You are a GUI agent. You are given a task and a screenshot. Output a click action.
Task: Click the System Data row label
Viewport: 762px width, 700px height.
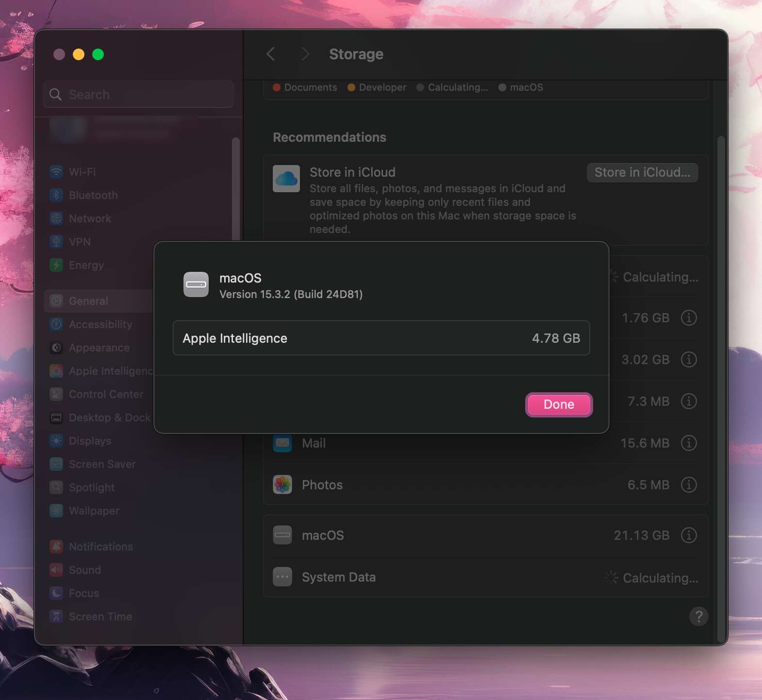point(339,577)
